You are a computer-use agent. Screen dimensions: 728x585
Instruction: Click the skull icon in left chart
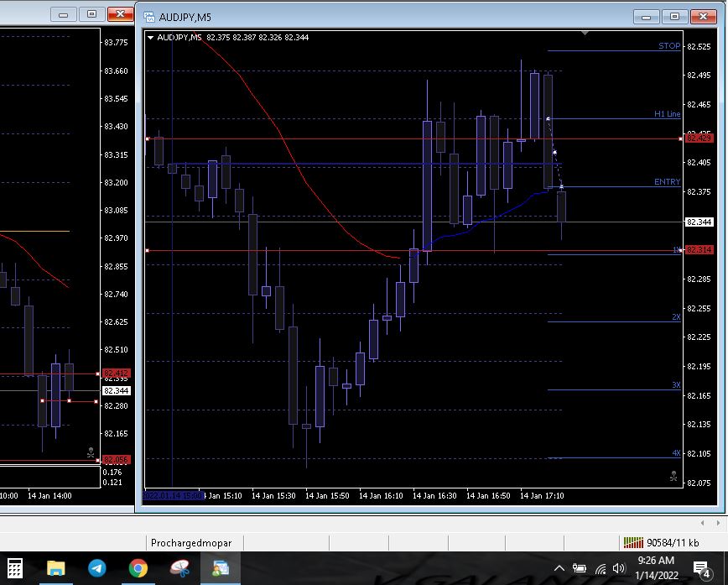pyautogui.click(x=91, y=453)
